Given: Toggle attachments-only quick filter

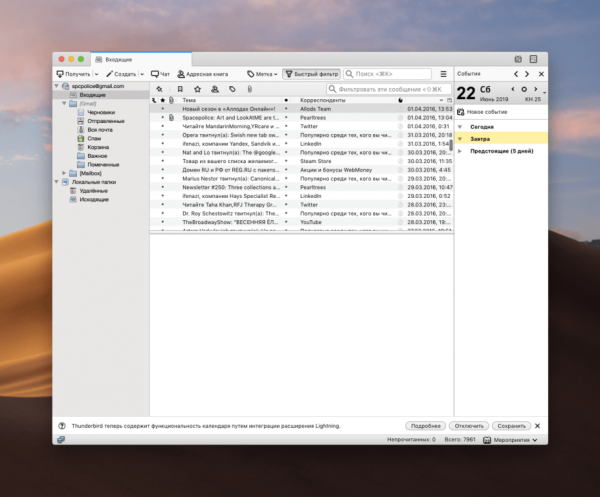Looking at the screenshot, I should tap(249, 89).
